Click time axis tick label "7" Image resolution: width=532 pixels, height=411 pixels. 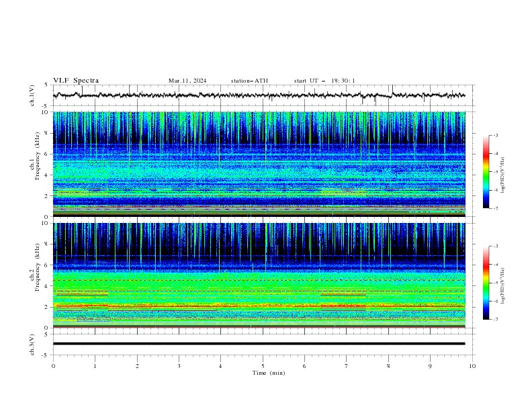(347, 366)
